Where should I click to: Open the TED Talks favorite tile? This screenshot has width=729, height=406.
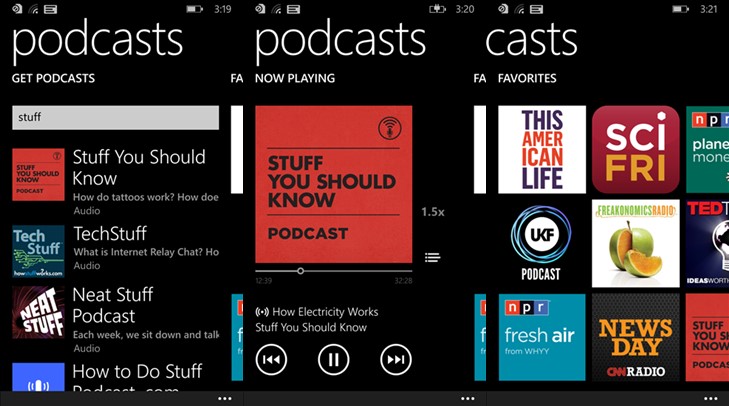(x=708, y=243)
